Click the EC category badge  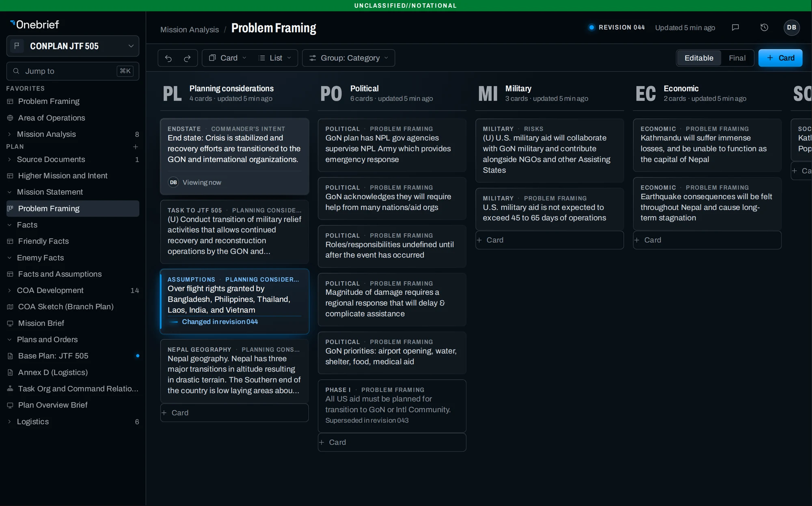tap(646, 93)
